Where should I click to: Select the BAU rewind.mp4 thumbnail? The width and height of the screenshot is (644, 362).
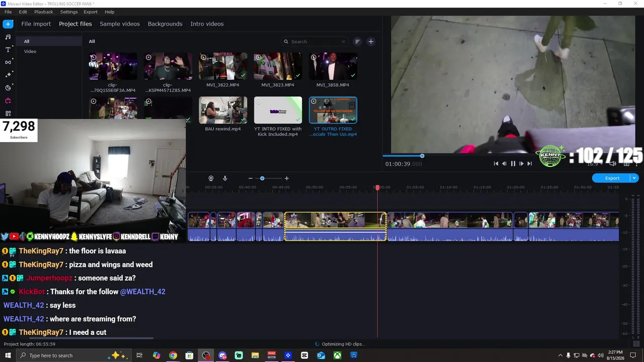pyautogui.click(x=223, y=110)
